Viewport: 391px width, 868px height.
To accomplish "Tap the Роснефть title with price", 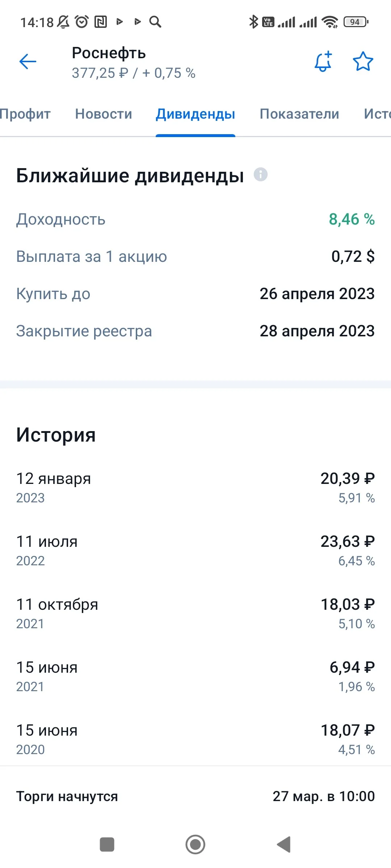I will click(134, 63).
